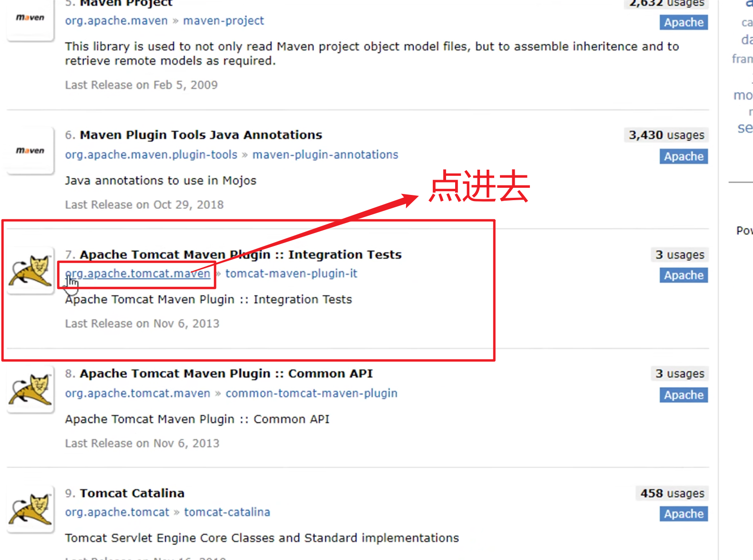This screenshot has height=560, width=753.
Task: Click Apache badge for Integration Tests entry
Action: [684, 275]
